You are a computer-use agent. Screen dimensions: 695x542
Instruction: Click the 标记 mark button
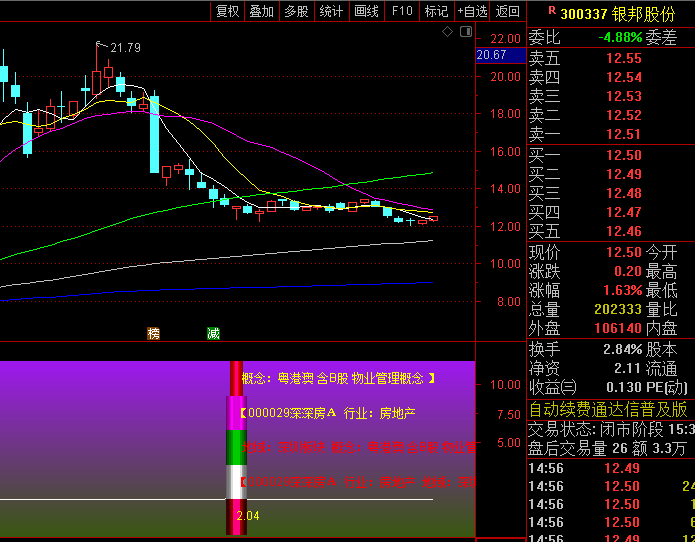[437, 11]
